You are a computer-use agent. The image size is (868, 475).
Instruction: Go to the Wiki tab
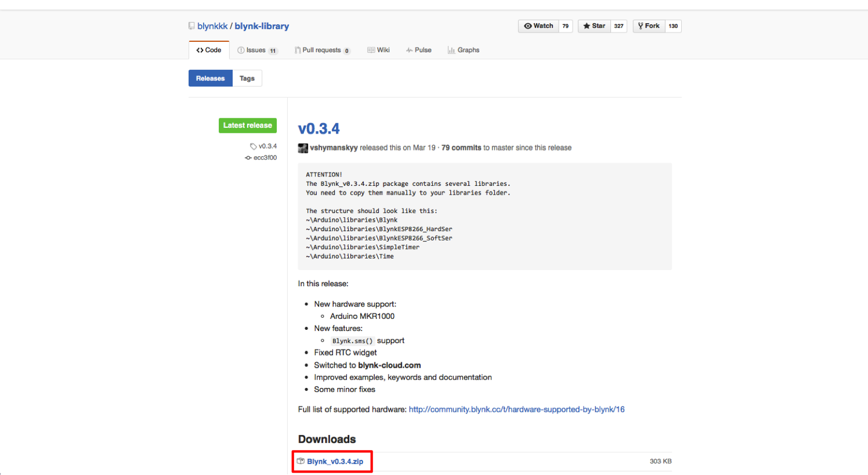click(x=379, y=51)
